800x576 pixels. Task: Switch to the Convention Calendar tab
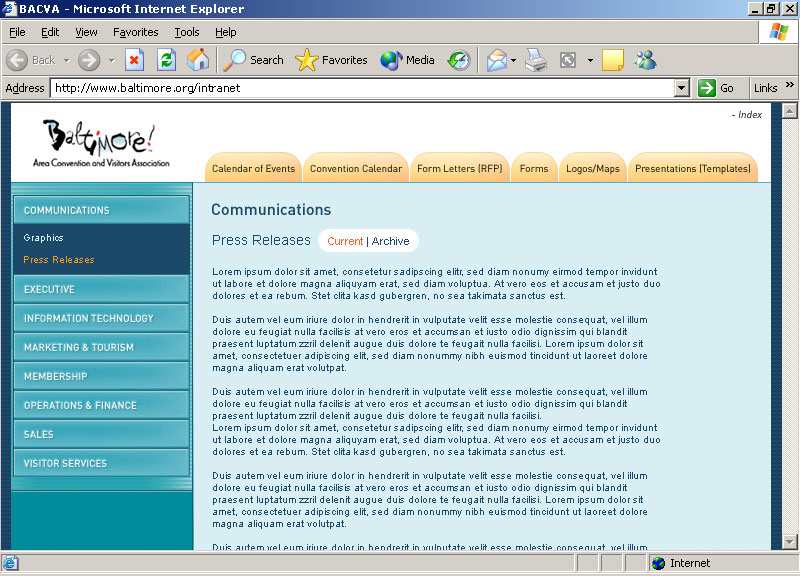(355, 169)
